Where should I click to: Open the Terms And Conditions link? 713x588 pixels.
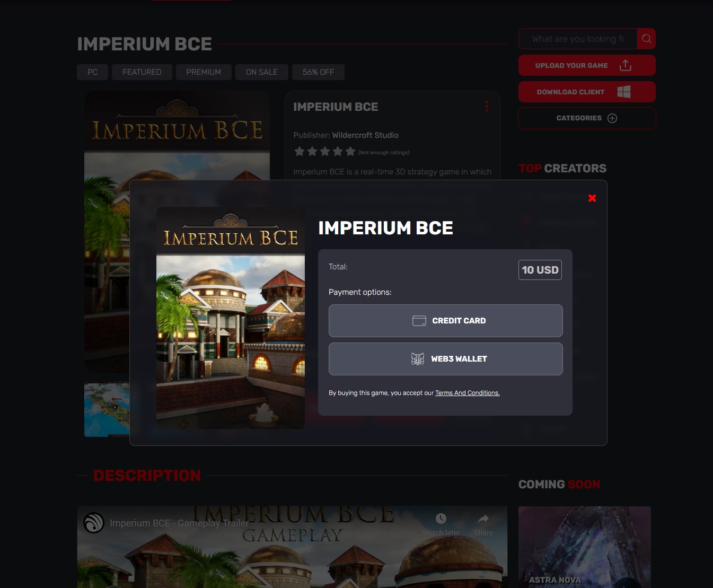pos(467,393)
